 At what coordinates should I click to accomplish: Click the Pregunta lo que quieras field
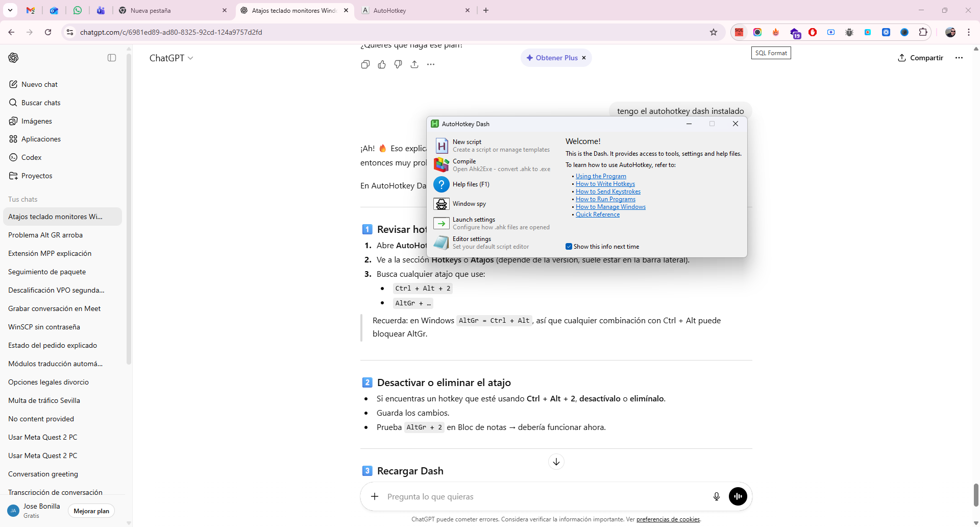[x=541, y=496]
